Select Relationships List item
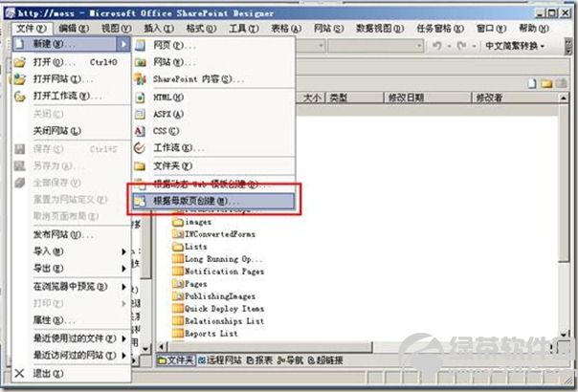The width and height of the screenshot is (578, 392). tap(224, 321)
